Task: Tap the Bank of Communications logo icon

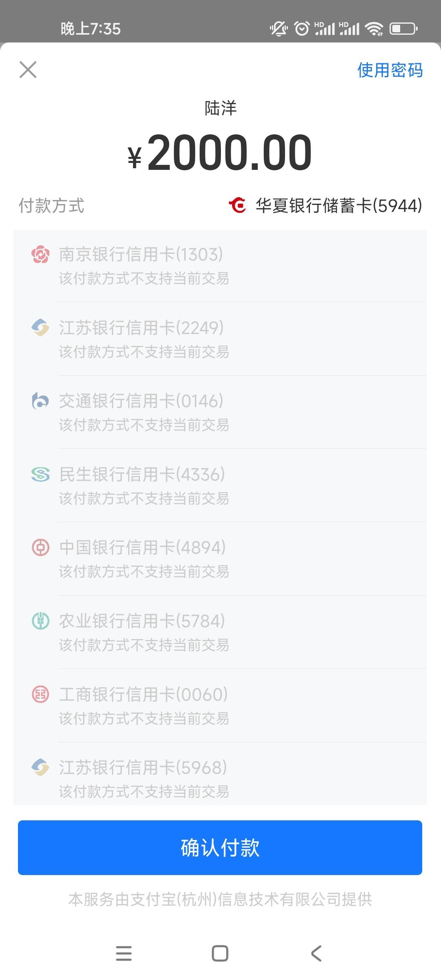Action: point(40,401)
